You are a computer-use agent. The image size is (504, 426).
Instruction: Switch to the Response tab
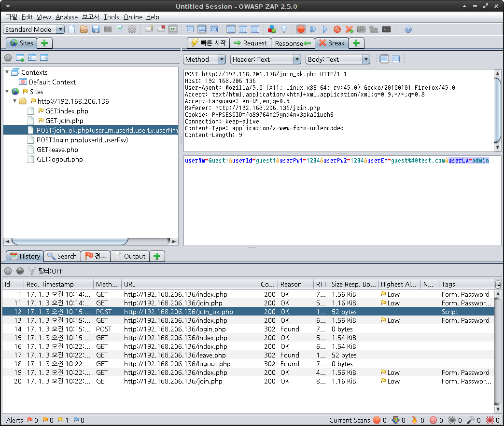tap(293, 43)
